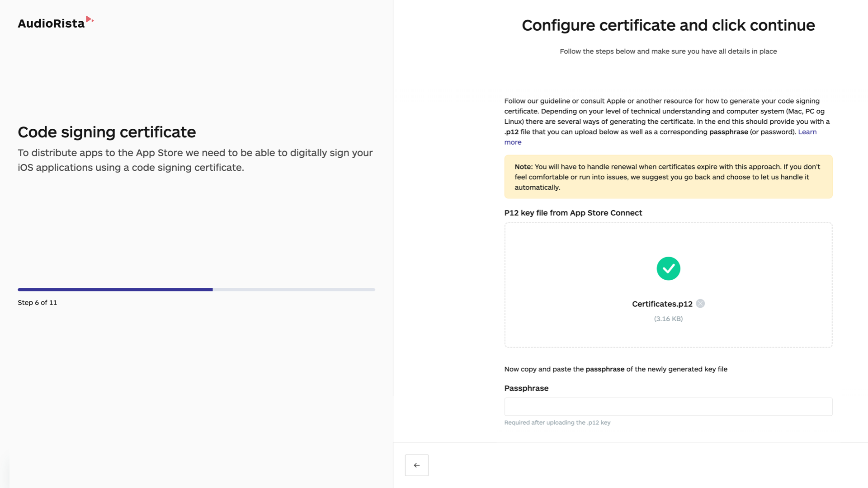Click the 'Now copy and paste the passphrase' instruction

click(615, 369)
